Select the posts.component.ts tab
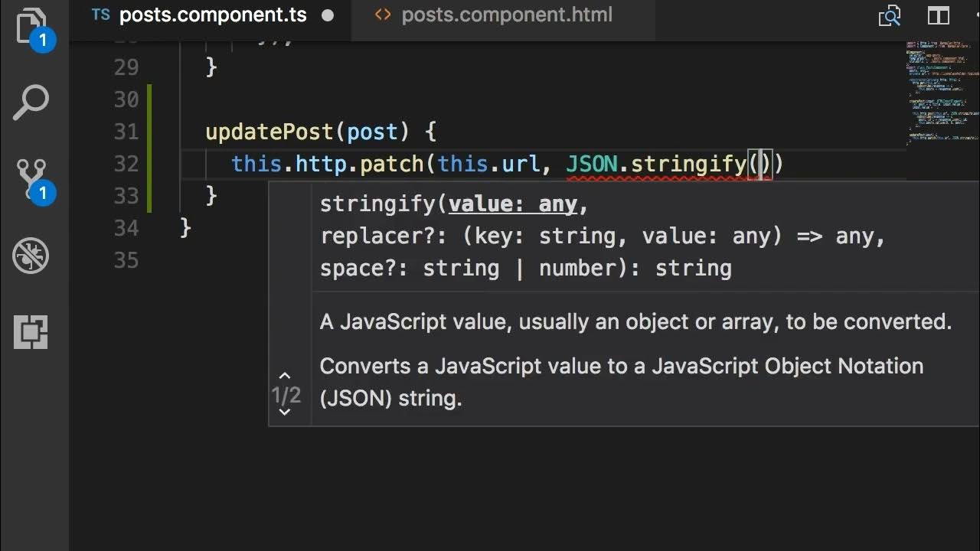This screenshot has height=551, width=980. click(212, 15)
